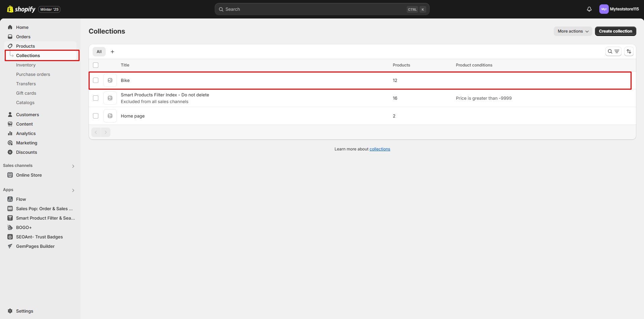
Task: Open the search and filter icon in collections
Action: pos(613,51)
